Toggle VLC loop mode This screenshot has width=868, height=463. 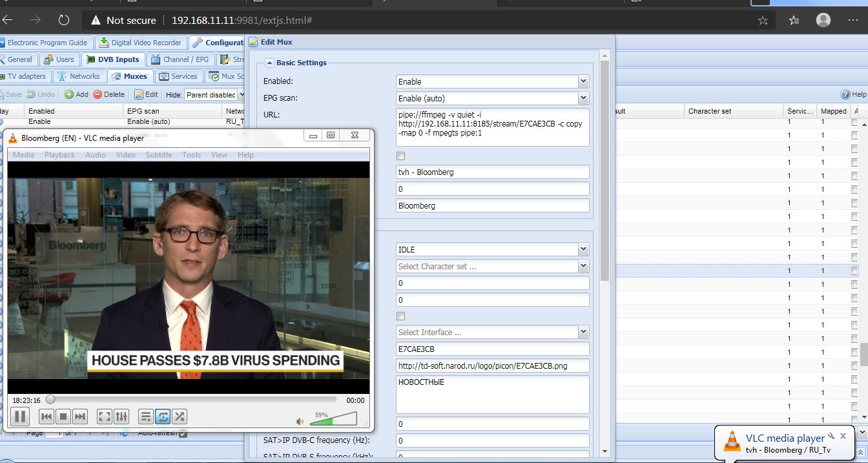163,417
